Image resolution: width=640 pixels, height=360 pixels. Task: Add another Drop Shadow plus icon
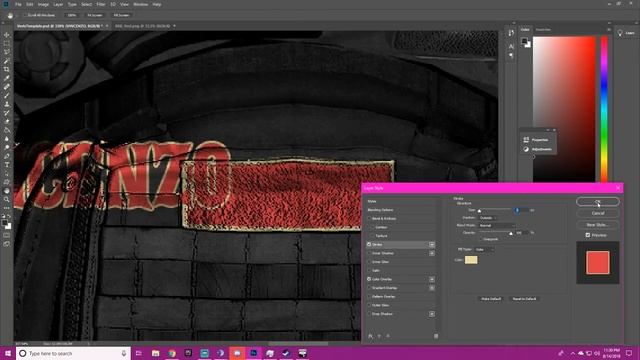tap(431, 314)
